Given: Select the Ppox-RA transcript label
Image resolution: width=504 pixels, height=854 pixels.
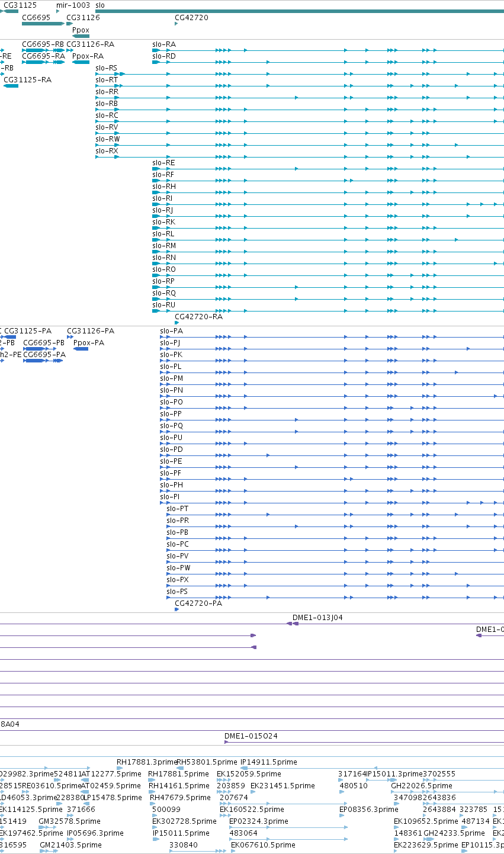Looking at the screenshot, I should pyautogui.click(x=88, y=56).
